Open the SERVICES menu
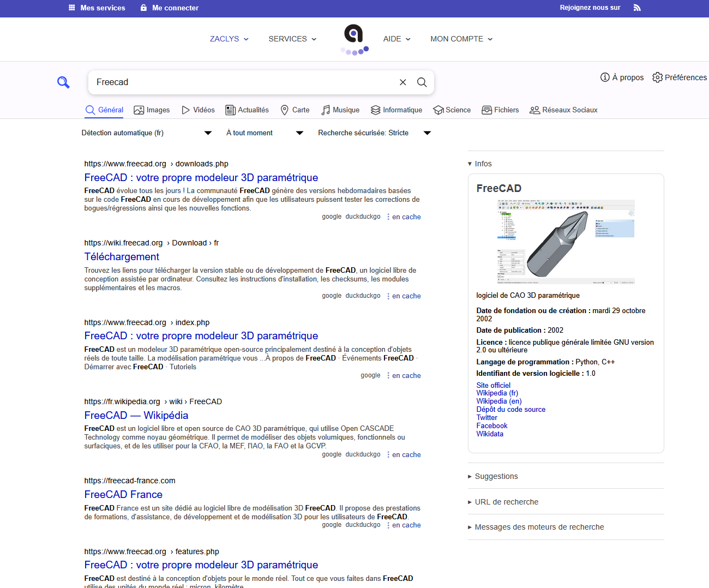This screenshot has width=709, height=588. click(292, 39)
